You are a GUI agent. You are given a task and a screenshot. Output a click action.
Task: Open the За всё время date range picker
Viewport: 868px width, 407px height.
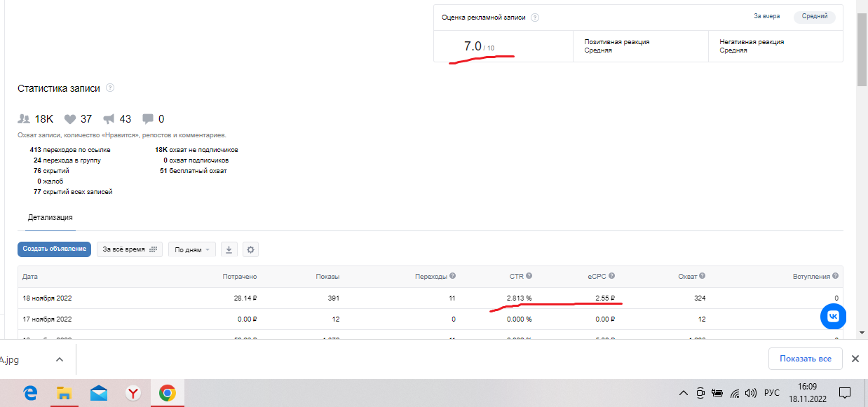tap(129, 249)
